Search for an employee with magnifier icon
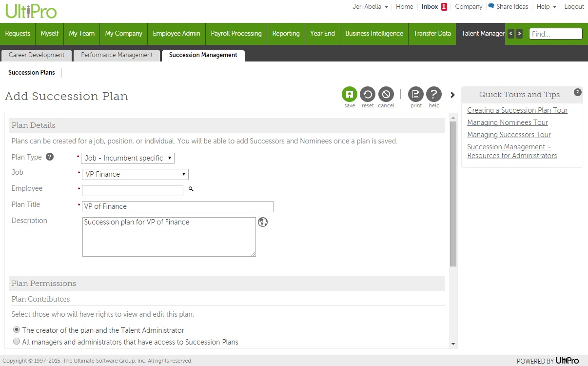 (191, 189)
